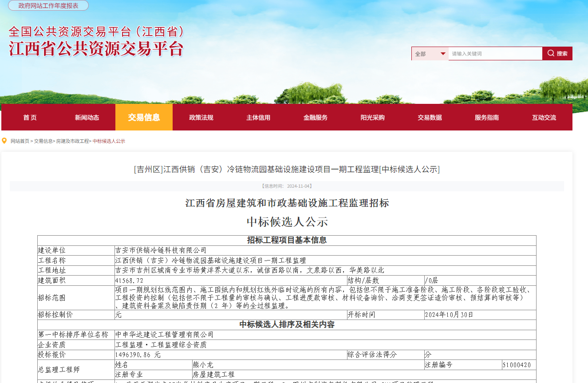Open the 全部 category dropdown
The width and height of the screenshot is (588, 383).
[430, 54]
